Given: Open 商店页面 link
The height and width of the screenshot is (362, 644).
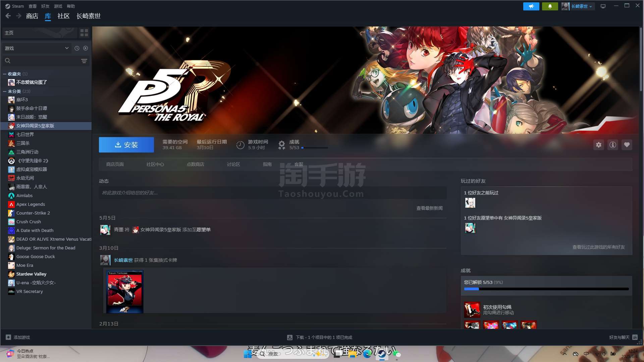Looking at the screenshot, I should tap(115, 164).
